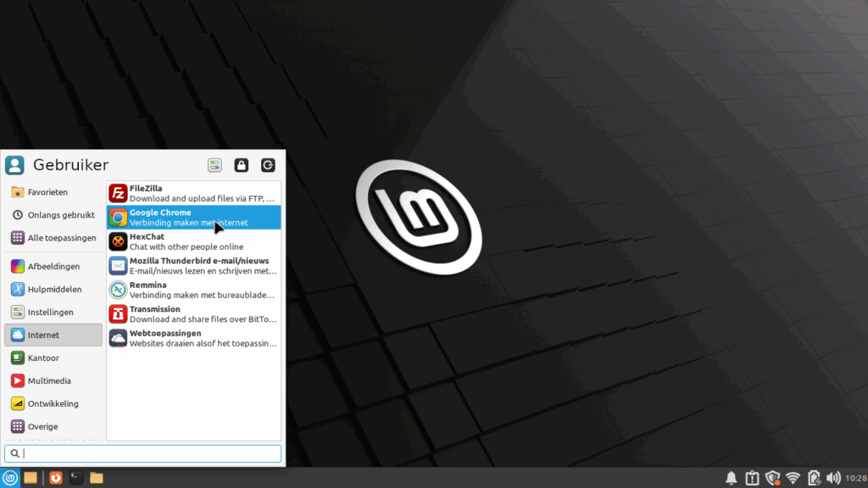
Task: Click the clock showing 10:28
Action: pyautogui.click(x=856, y=478)
